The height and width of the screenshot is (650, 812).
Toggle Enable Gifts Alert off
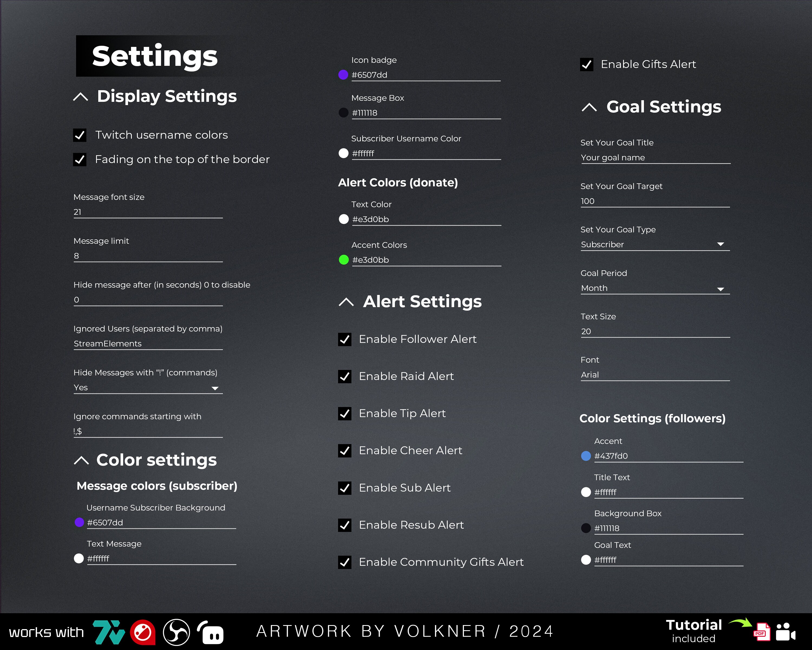587,64
